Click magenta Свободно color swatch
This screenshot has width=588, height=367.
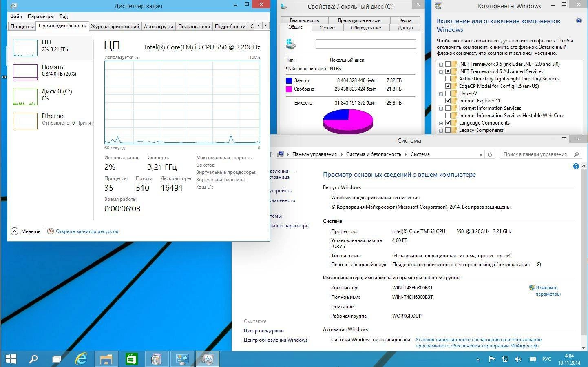[x=289, y=89]
